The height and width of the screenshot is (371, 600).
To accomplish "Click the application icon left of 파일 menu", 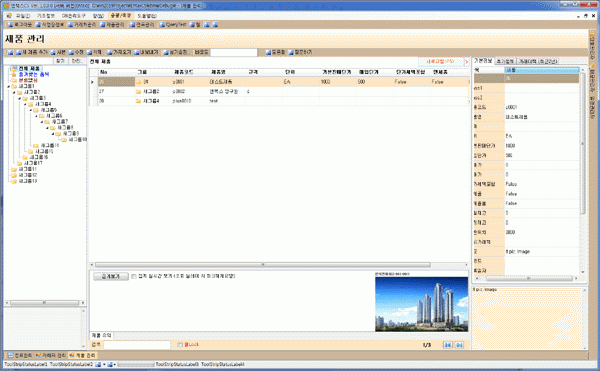I will point(9,16).
